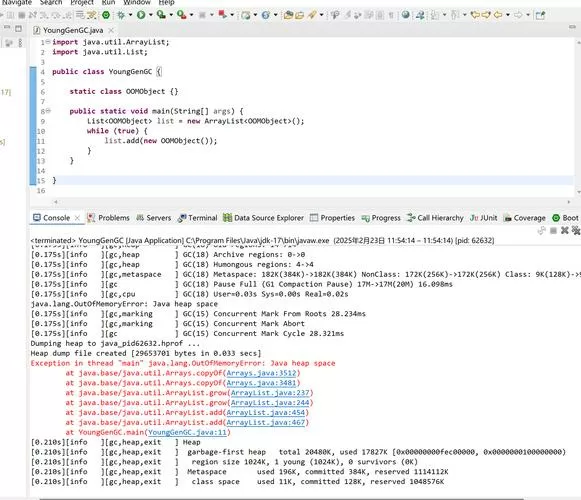Click the Coverage run toolbar icon
Image resolution: width=581 pixels, height=500 pixels.
coord(161,15)
